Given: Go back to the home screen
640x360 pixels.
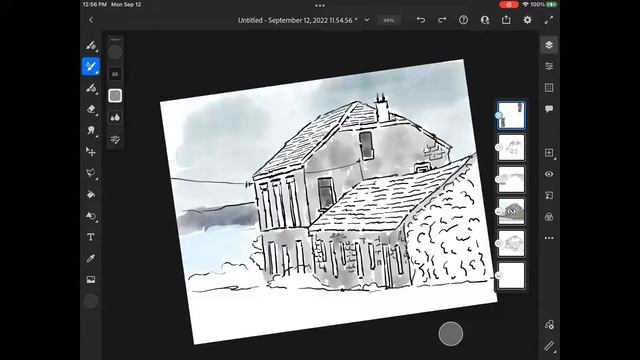Looking at the screenshot, I should click(x=91, y=20).
